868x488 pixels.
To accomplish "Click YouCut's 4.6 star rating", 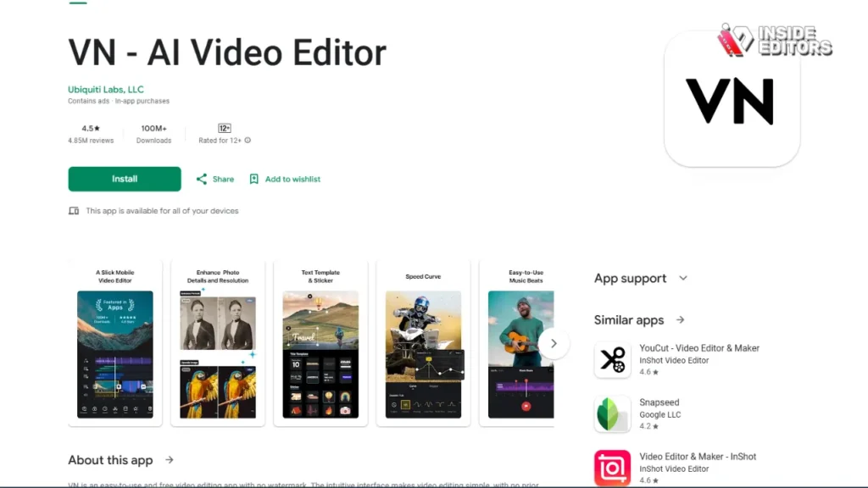I will point(648,372).
